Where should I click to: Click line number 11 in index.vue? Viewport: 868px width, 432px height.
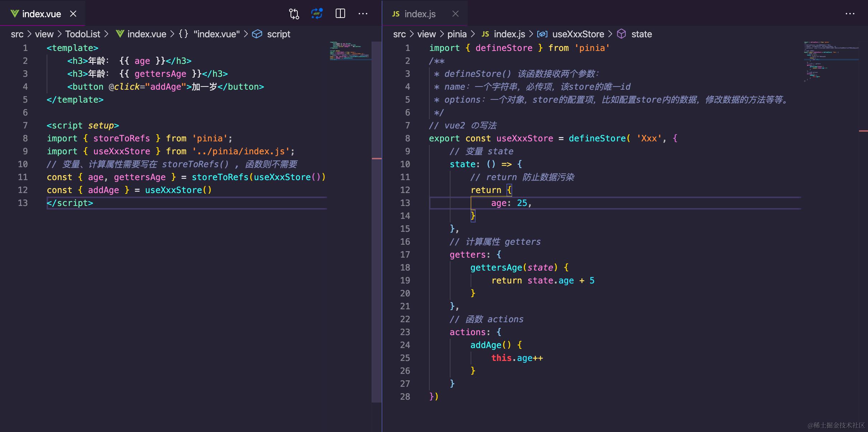23,177
